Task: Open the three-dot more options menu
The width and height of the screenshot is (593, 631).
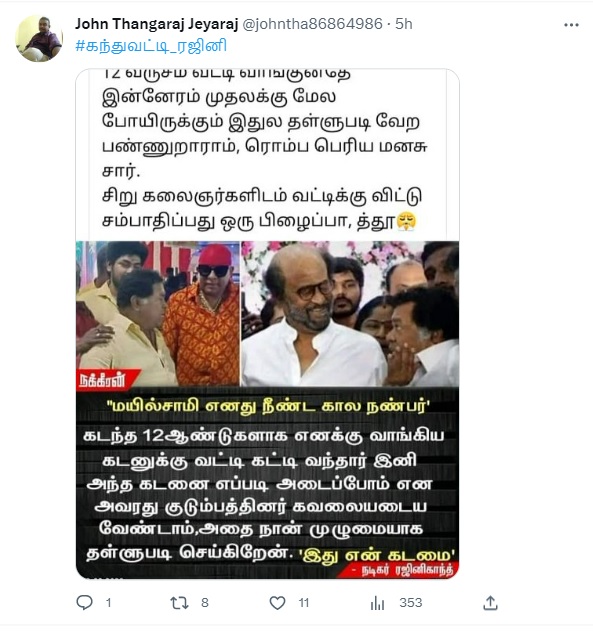Action: point(571,25)
